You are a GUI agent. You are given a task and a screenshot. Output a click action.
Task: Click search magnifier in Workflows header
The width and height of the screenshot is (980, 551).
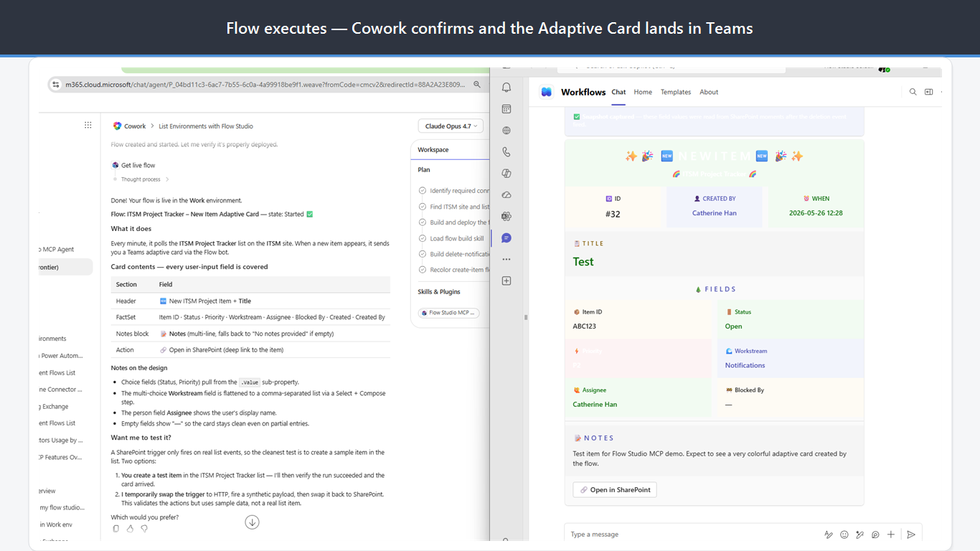pos(913,92)
